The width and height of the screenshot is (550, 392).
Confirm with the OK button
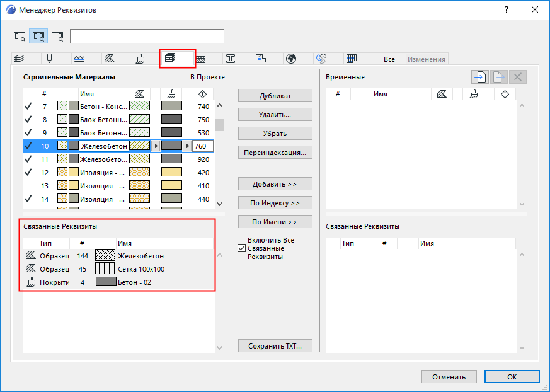coord(512,377)
